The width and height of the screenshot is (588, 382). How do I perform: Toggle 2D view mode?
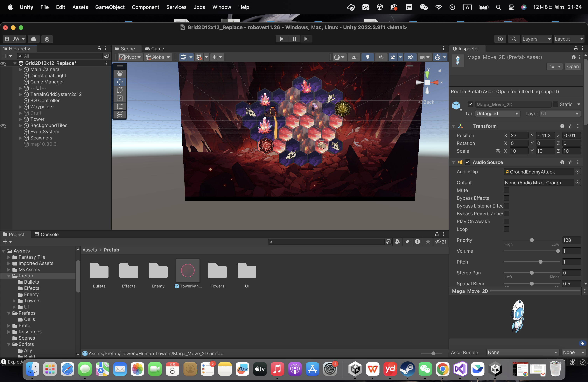pos(354,57)
